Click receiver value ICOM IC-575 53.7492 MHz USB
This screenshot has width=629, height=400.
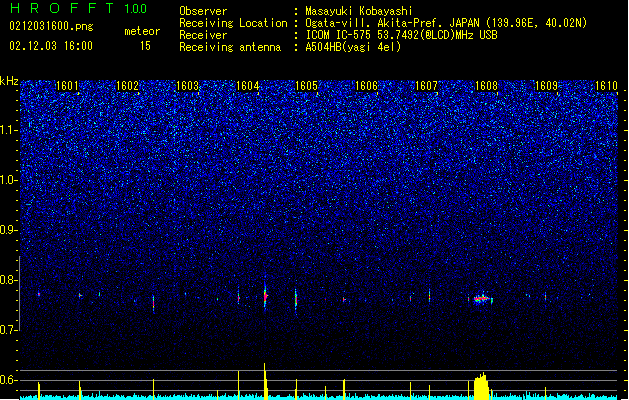pos(401,35)
